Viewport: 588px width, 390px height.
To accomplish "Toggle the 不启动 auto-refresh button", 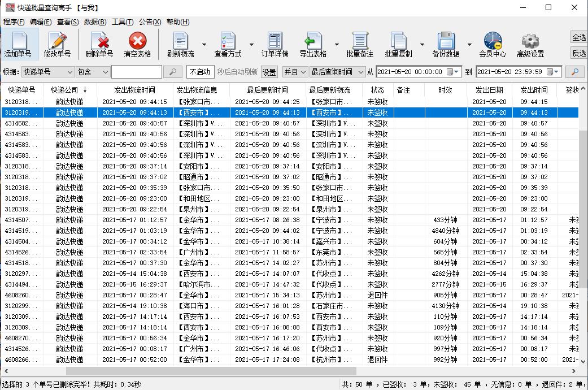I will coord(199,72).
